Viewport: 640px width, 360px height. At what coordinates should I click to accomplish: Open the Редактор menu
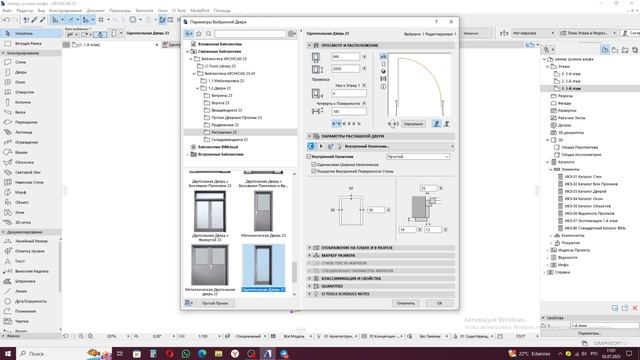point(25,11)
